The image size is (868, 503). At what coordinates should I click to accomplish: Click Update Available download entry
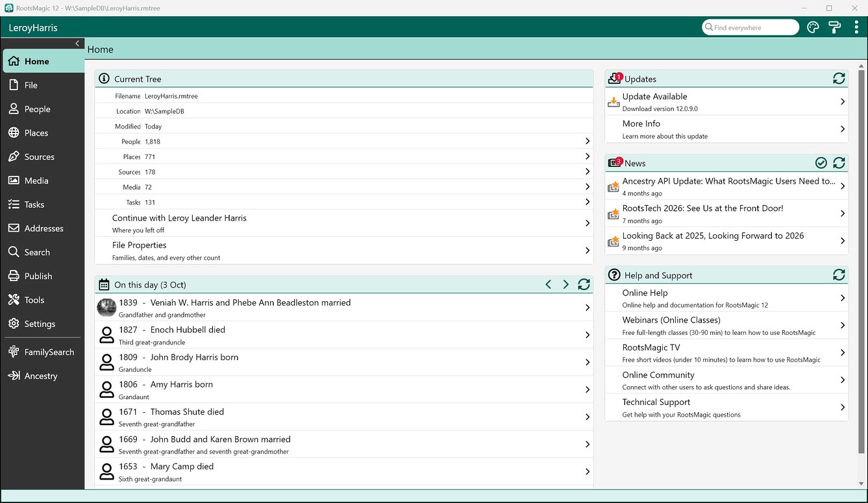[726, 102]
